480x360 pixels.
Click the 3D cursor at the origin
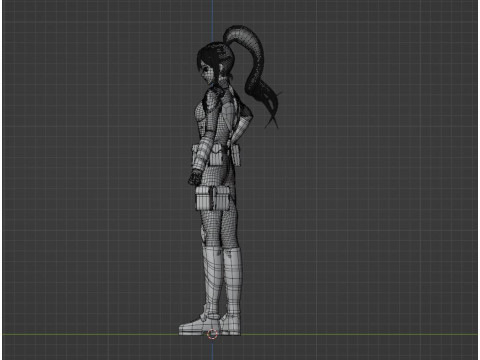(212, 334)
